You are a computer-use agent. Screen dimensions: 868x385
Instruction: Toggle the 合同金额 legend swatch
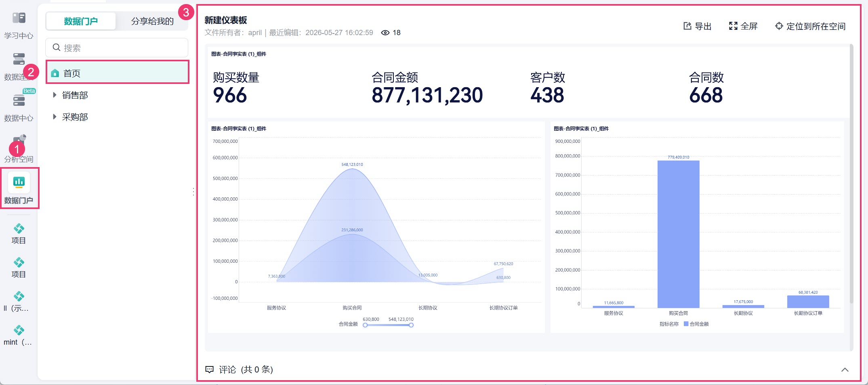[686, 324]
